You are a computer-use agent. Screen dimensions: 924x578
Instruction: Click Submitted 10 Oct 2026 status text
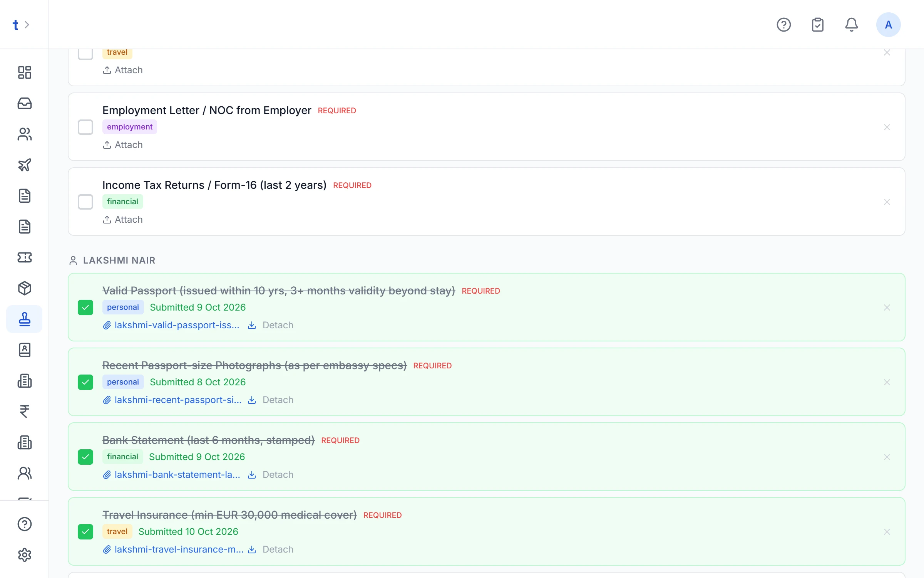pos(188,532)
